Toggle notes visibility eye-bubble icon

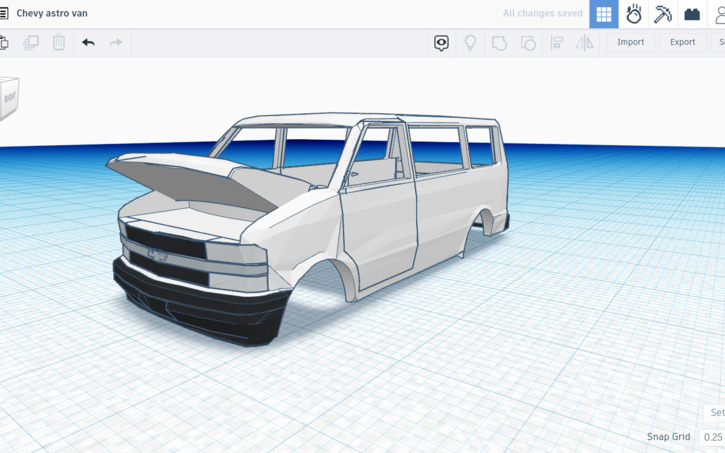pos(441,43)
